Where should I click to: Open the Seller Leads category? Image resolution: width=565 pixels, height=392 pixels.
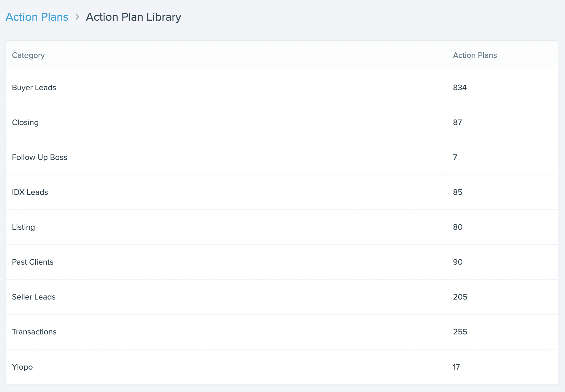pyautogui.click(x=34, y=297)
